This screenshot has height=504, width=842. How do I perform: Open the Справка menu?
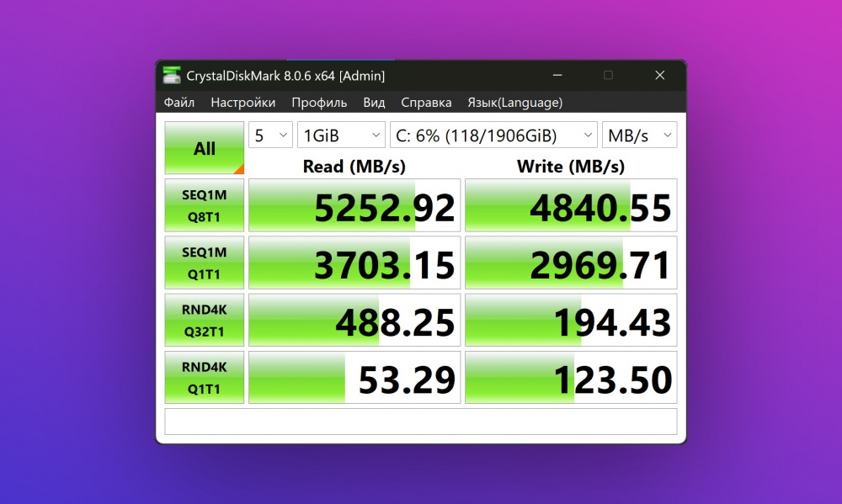426,103
